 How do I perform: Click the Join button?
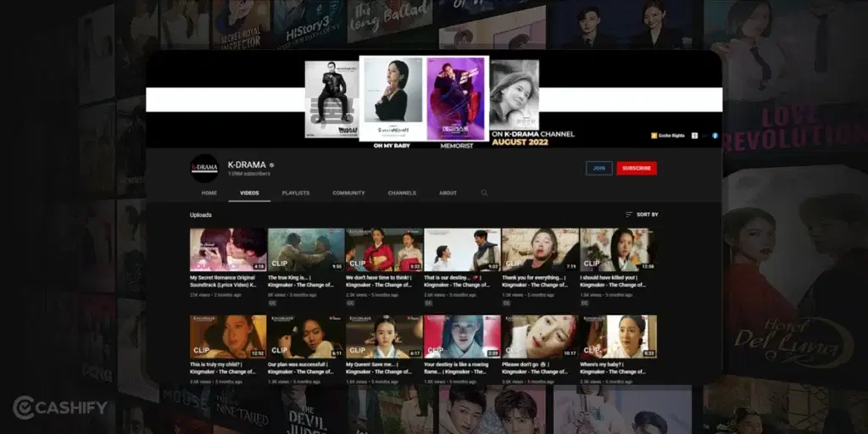pyautogui.click(x=599, y=169)
